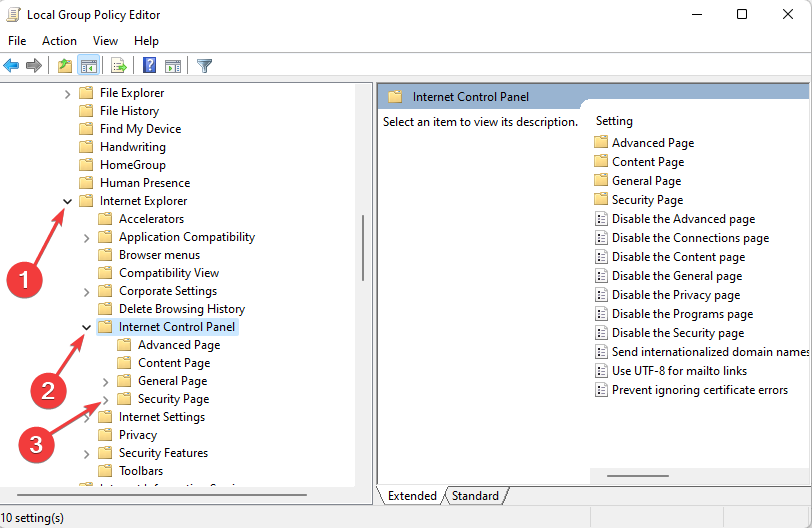812x528 pixels.
Task: Select Accelerators in the tree
Action: pyautogui.click(x=151, y=219)
